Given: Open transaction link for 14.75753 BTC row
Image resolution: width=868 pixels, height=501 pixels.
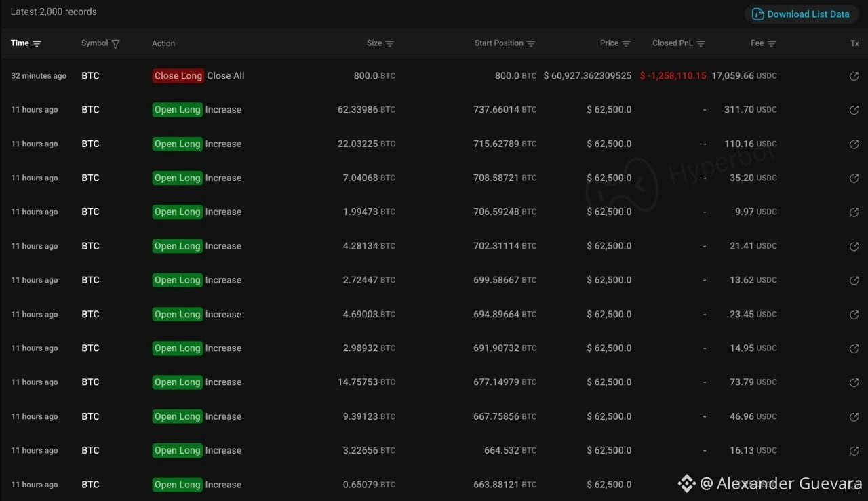Looking at the screenshot, I should pyautogui.click(x=854, y=382).
